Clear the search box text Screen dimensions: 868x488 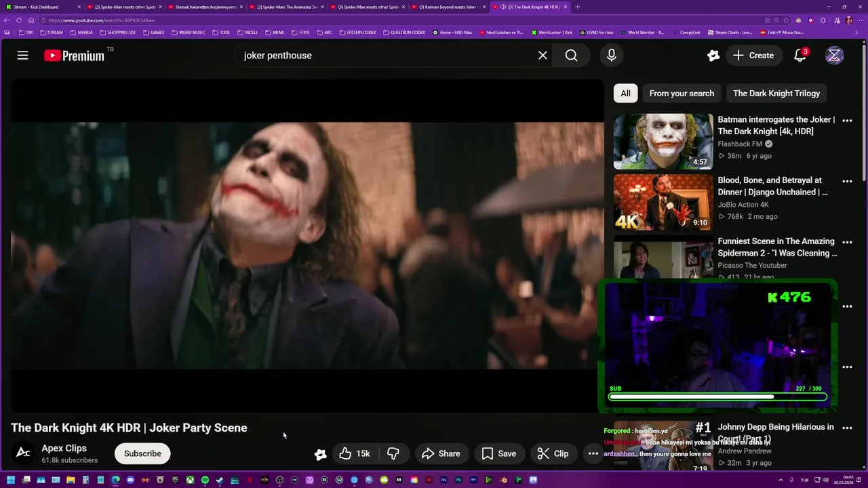coord(542,56)
